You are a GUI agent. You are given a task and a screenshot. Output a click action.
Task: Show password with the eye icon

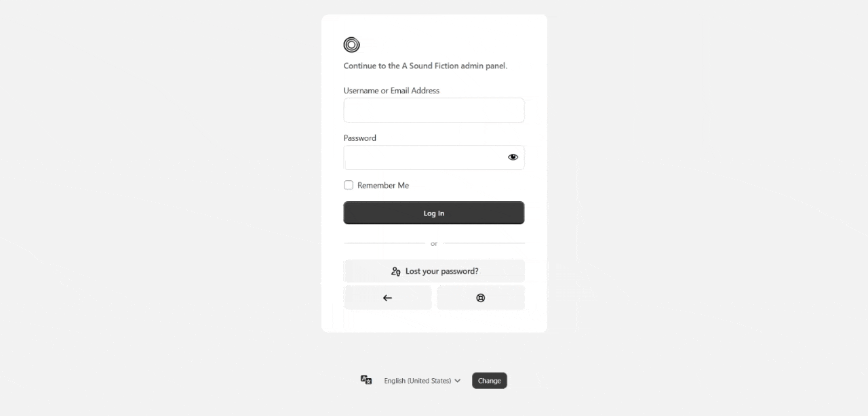[513, 157]
